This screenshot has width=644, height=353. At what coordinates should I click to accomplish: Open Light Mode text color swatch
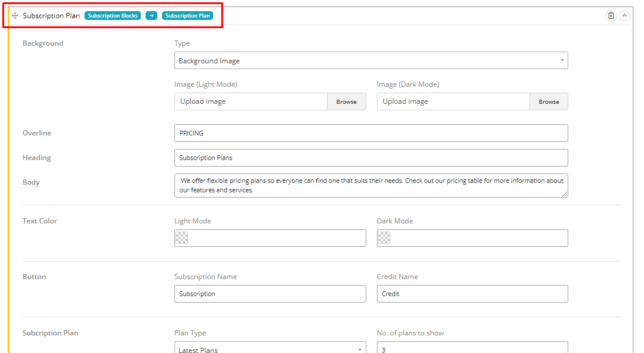181,238
